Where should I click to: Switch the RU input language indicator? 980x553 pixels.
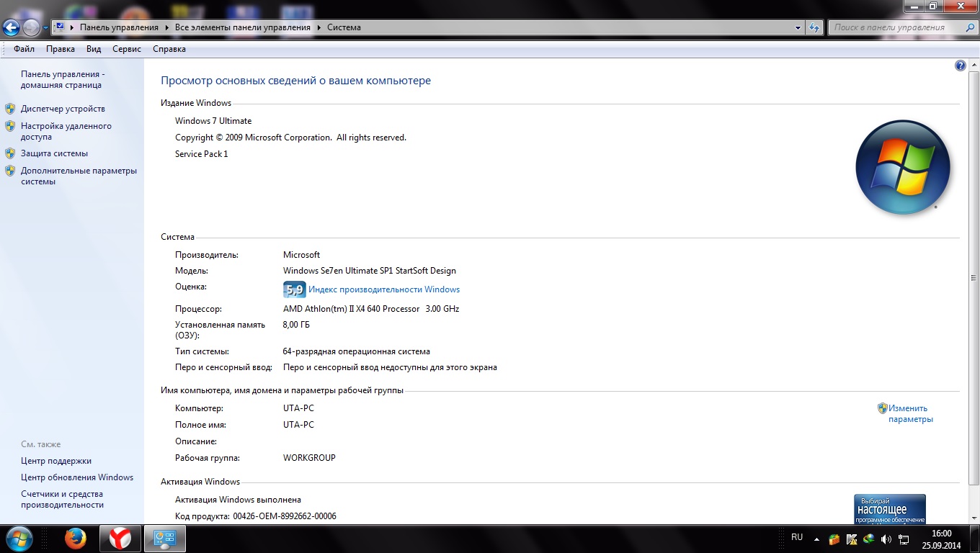click(797, 537)
